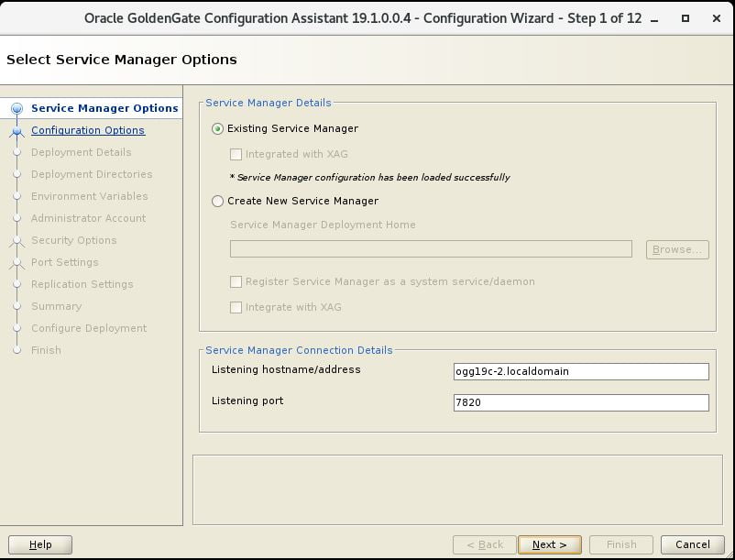This screenshot has height=560, width=735.
Task: Select the Deployment Details step
Action: click(x=81, y=152)
